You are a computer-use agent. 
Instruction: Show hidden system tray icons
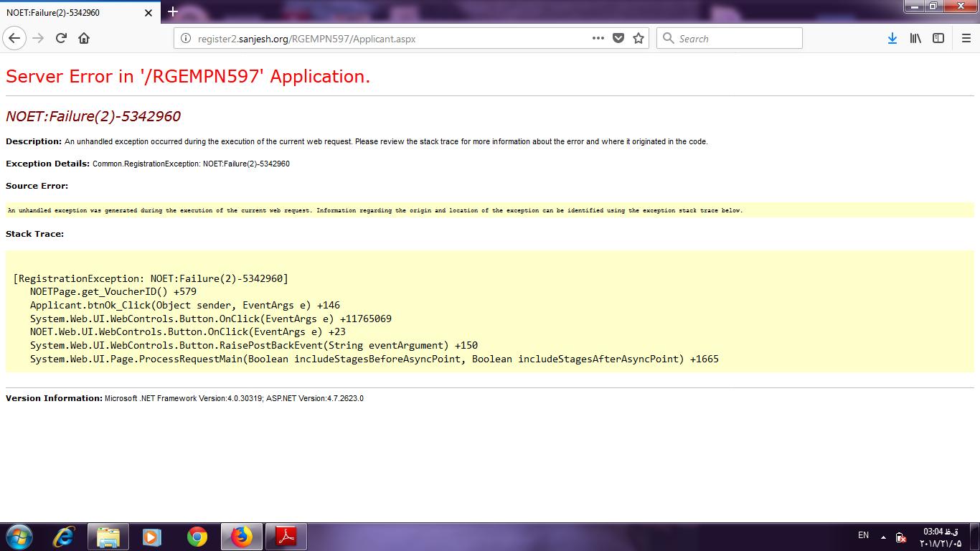(x=883, y=537)
